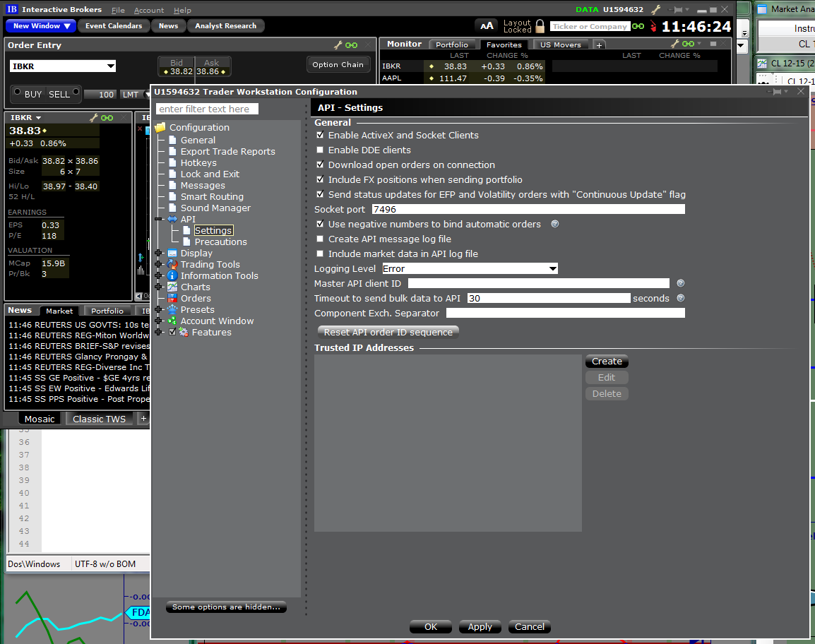Click the OK button
The image size is (815, 644).
[x=431, y=627]
